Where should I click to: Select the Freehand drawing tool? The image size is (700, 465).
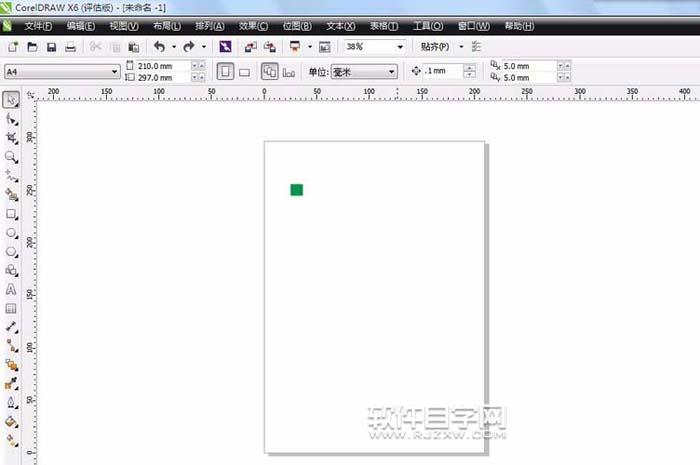(12, 176)
